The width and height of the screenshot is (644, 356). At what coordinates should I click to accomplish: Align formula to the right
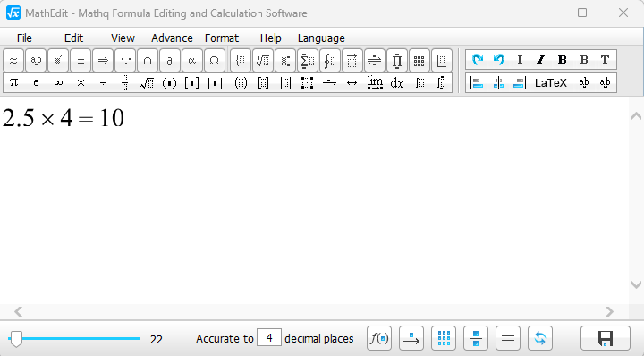point(519,83)
